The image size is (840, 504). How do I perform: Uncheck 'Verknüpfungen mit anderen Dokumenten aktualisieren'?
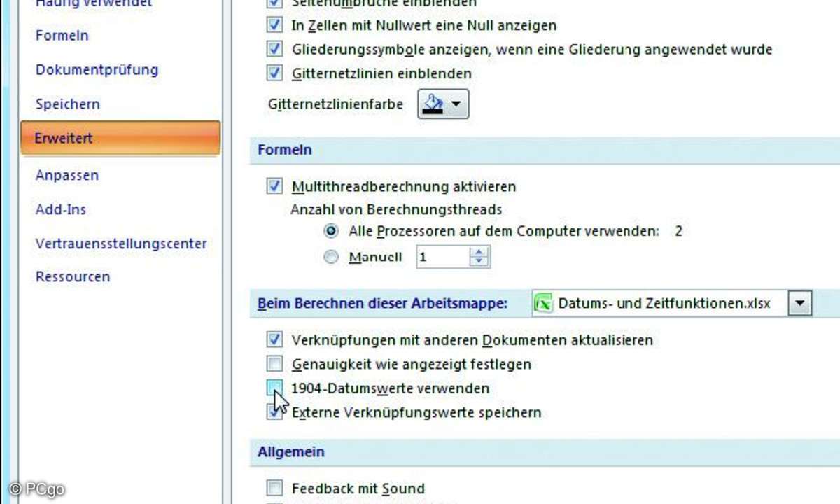click(274, 340)
